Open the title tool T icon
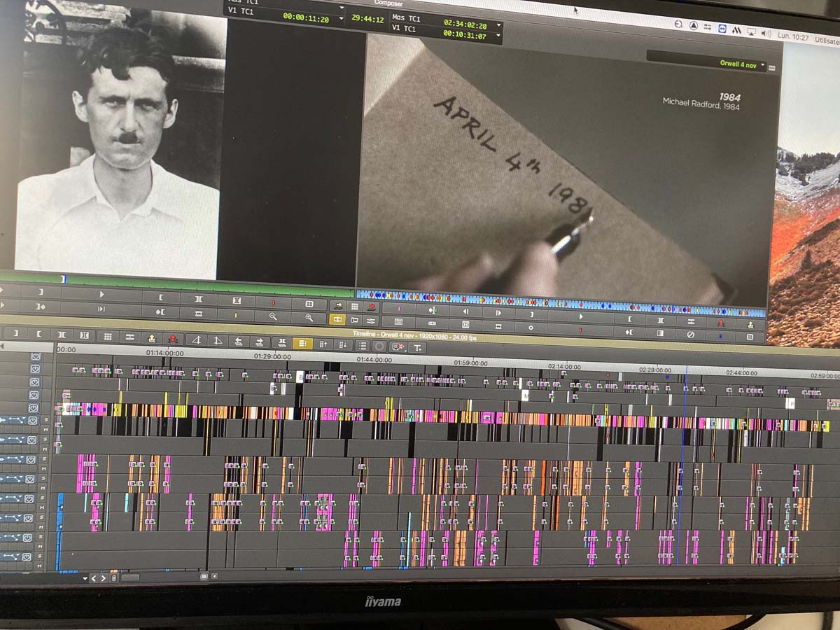Screen dimensions: 840x630 pyautogui.click(x=417, y=347)
